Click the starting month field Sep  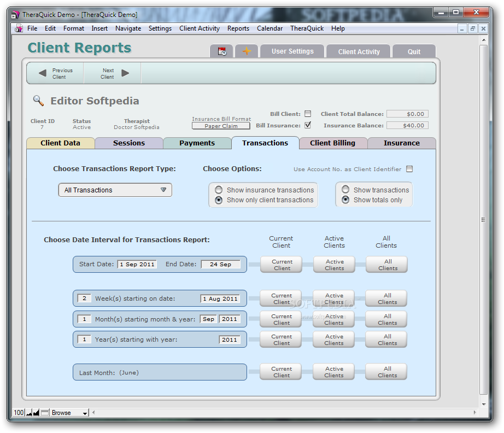point(208,319)
